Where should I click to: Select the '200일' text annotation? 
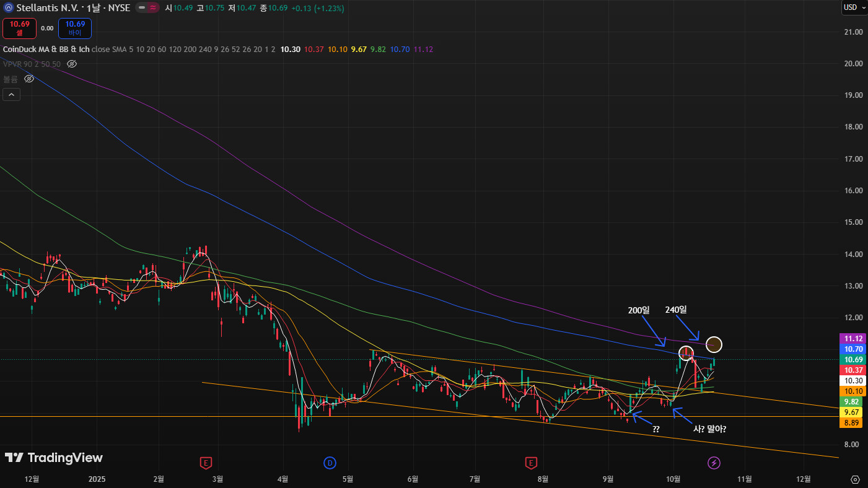[x=639, y=310]
